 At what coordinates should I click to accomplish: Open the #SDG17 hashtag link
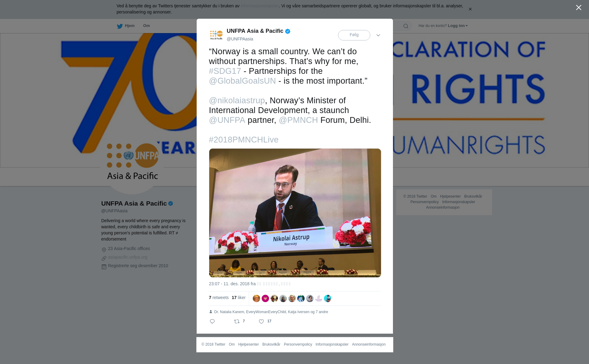225,71
